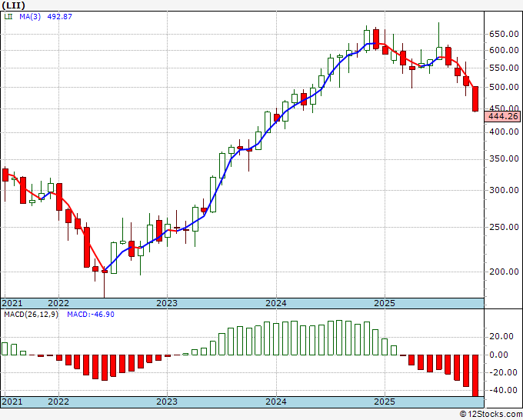Image resolution: width=523 pixels, height=420 pixels.
Task: Click the (LII) ticker title
Action: coord(13,5)
